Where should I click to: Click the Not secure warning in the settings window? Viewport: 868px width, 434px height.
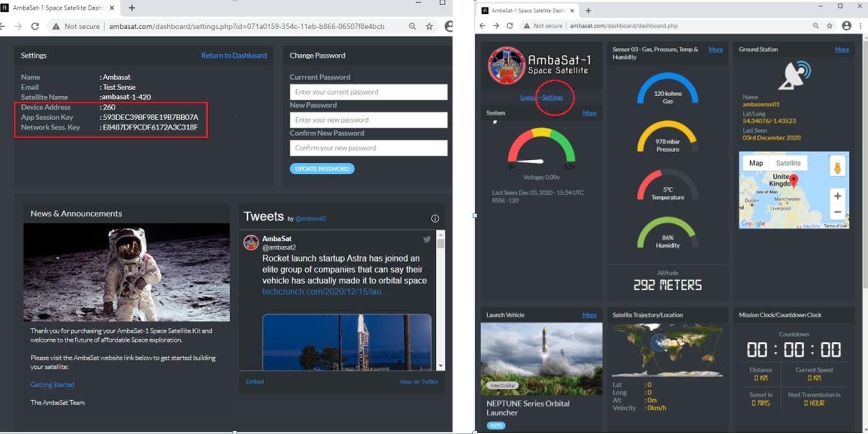(x=76, y=26)
